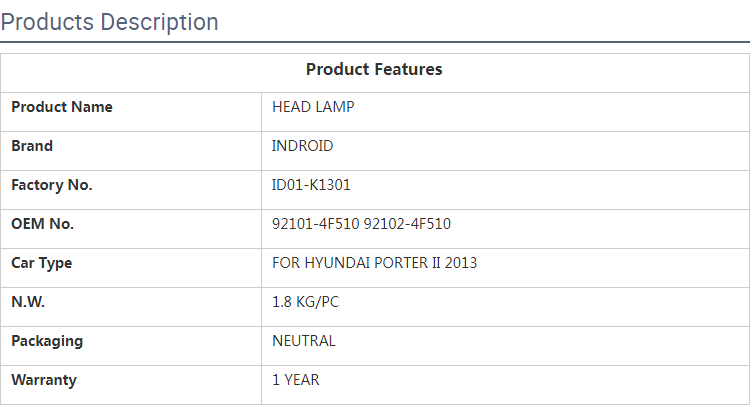The width and height of the screenshot is (752, 407).
Task: Select the 1.8 KG/PC weight value
Action: coord(305,302)
